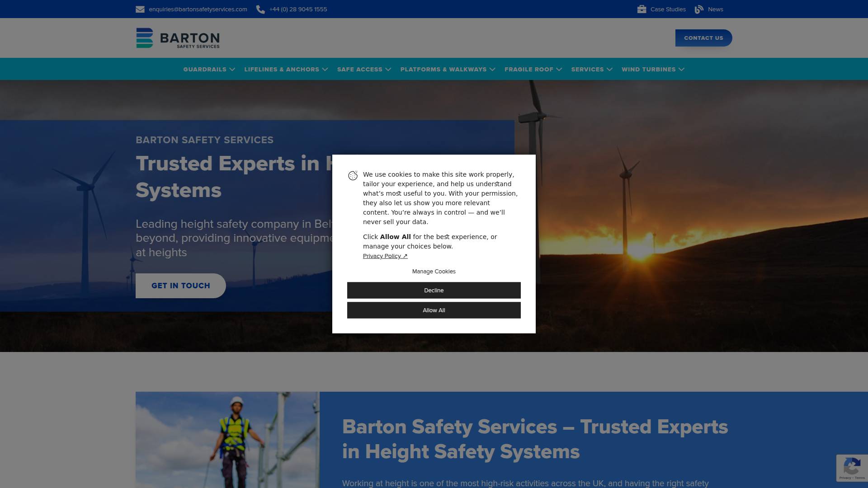Click the CONTACT US button
The width and height of the screenshot is (868, 488).
click(703, 38)
